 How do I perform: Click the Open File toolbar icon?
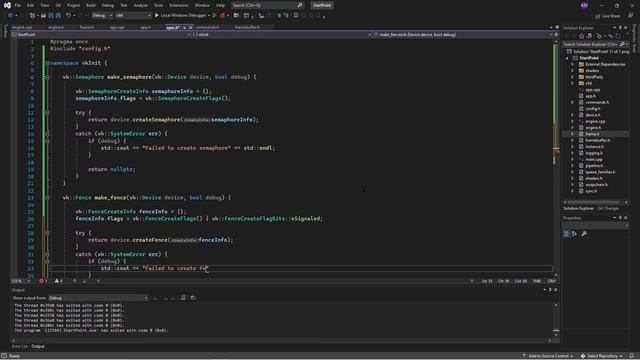(43, 16)
